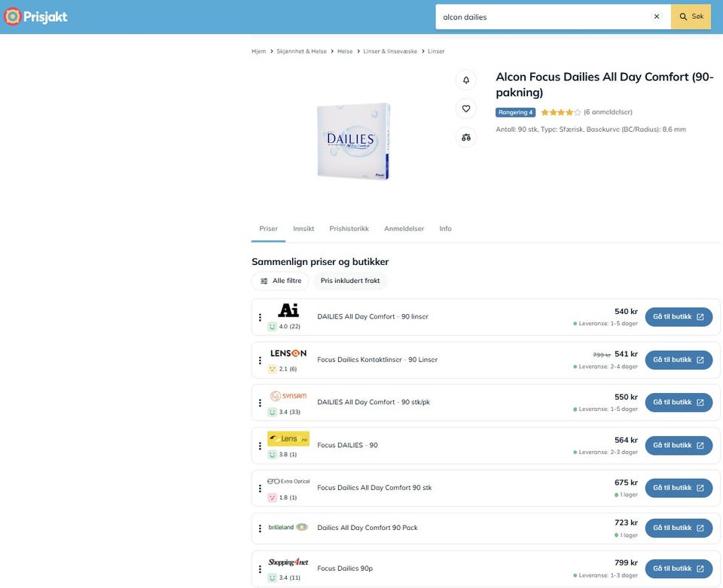Clear the search field with X
The height and width of the screenshot is (588, 723).
(x=657, y=17)
